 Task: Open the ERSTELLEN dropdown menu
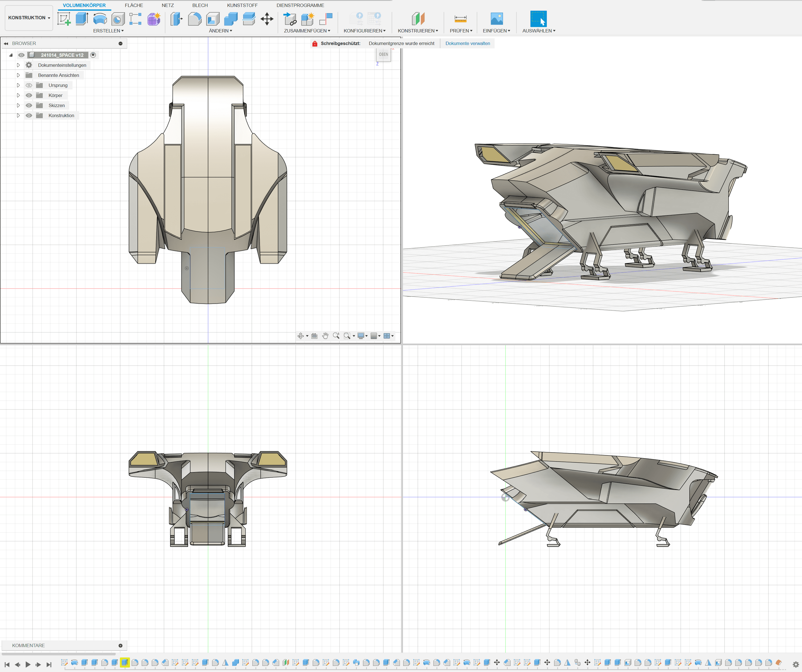pos(108,30)
